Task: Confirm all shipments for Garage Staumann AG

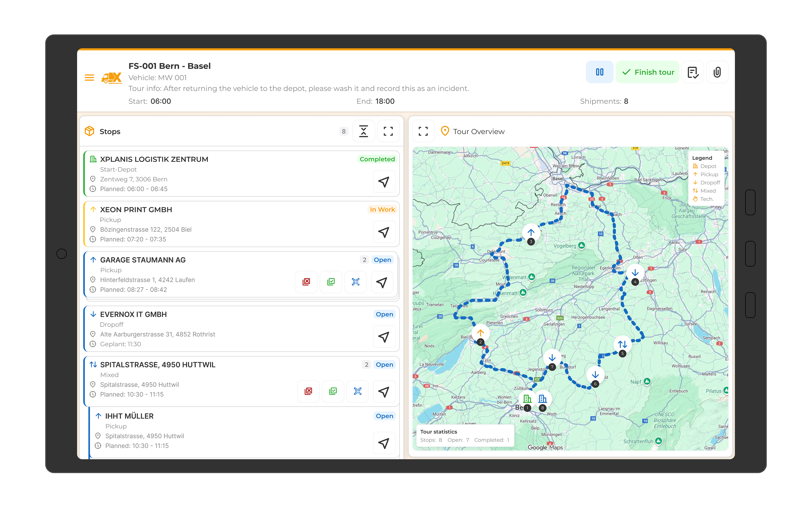Action: point(331,282)
